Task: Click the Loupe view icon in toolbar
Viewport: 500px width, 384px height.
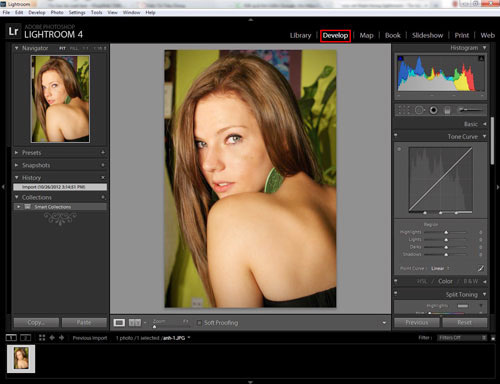Action: click(x=119, y=323)
